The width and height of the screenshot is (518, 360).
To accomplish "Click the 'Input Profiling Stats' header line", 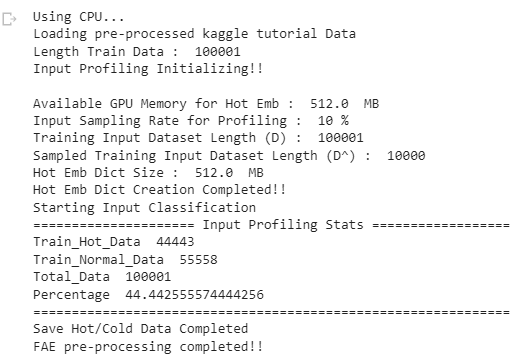I will click(271, 225).
